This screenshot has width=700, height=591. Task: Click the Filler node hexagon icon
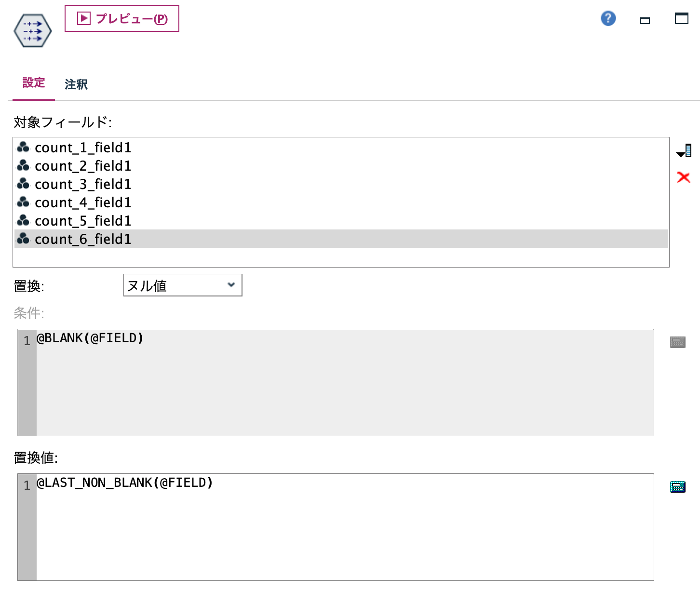[33, 31]
